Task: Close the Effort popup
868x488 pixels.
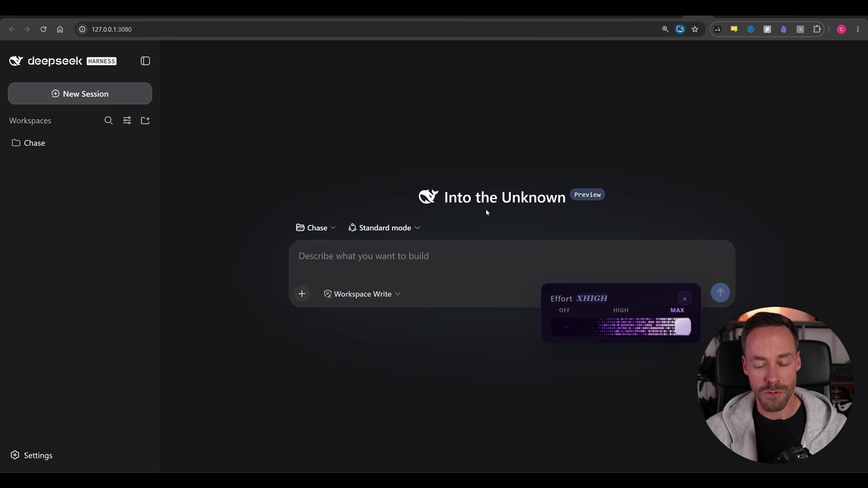Action: coord(684,299)
